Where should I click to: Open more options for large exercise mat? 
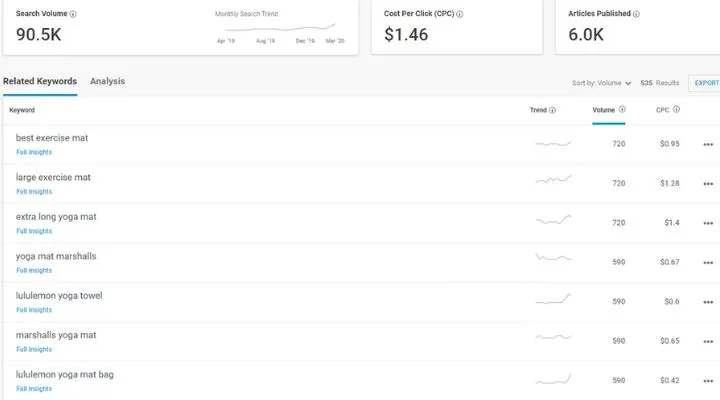(x=708, y=184)
